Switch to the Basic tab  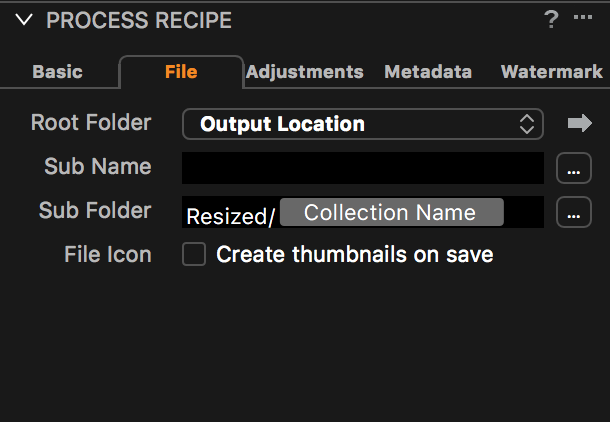click(x=58, y=72)
